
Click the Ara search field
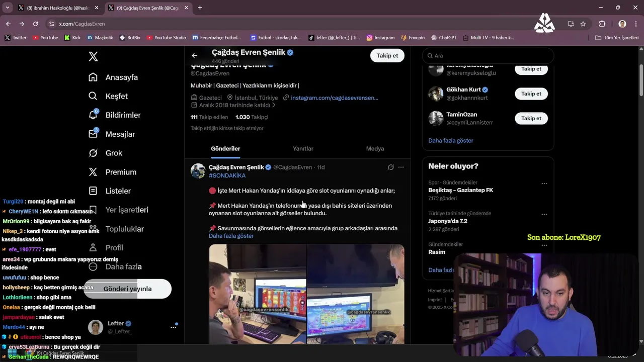point(488,56)
